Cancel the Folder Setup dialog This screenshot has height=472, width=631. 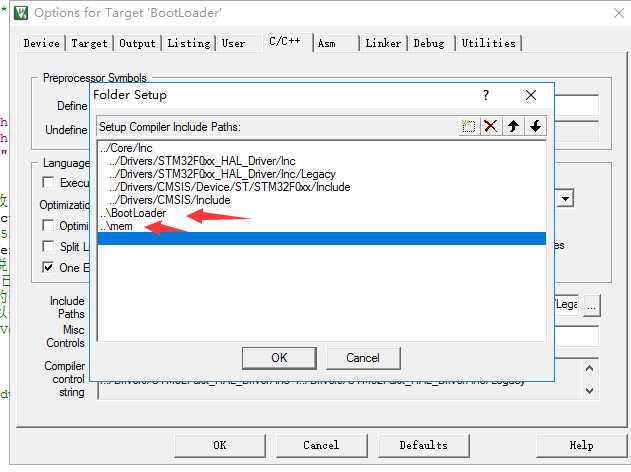coord(363,358)
